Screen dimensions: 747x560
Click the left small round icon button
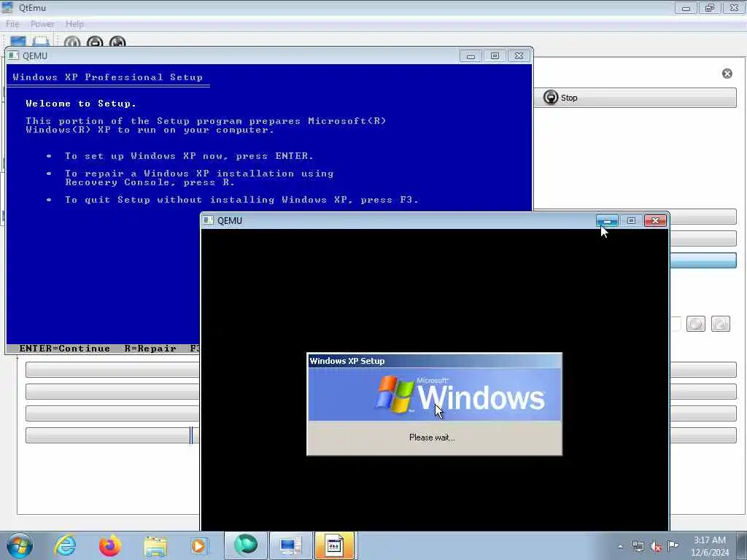click(x=695, y=324)
